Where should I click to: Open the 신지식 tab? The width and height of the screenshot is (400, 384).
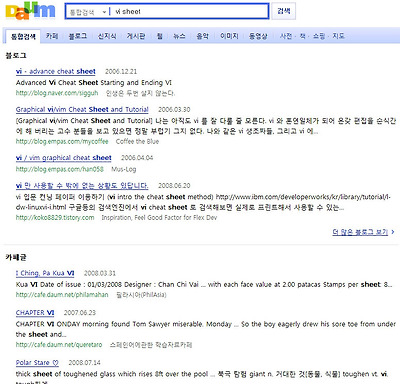[107, 36]
